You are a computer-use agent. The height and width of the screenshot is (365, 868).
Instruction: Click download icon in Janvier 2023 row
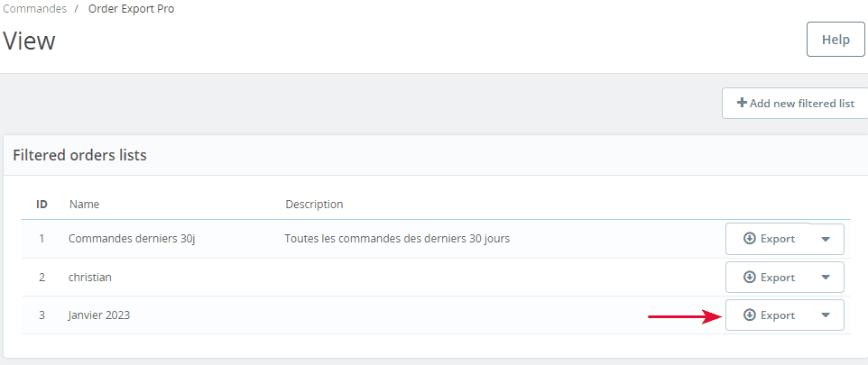point(750,315)
